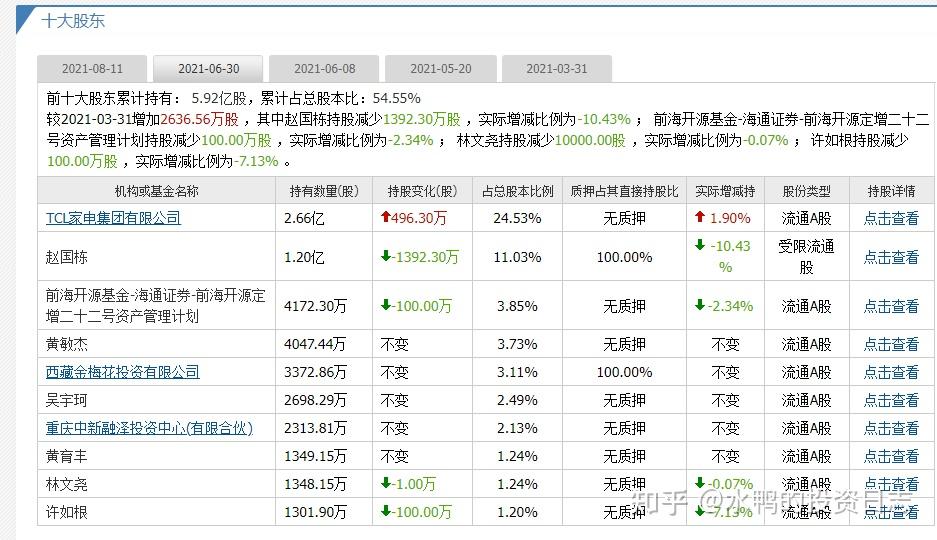This screenshot has width=937, height=540.
Task: Click 点击查看 for 重庆中新融泽 row
Action: tap(891, 428)
